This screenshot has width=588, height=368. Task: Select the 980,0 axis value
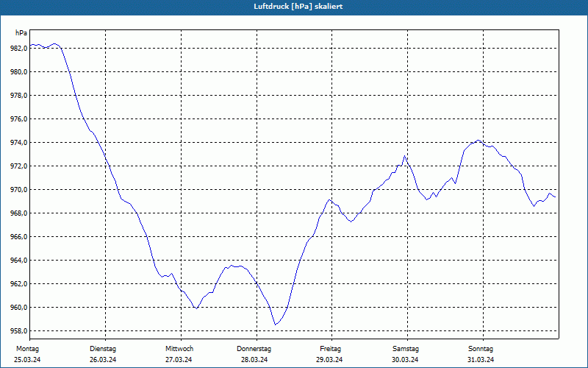[x=19, y=71]
